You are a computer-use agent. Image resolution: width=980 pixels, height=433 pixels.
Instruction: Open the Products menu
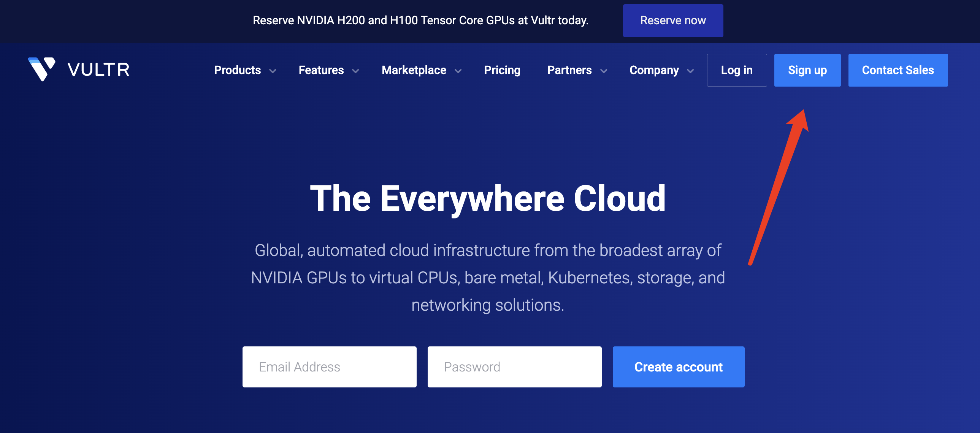[237, 70]
